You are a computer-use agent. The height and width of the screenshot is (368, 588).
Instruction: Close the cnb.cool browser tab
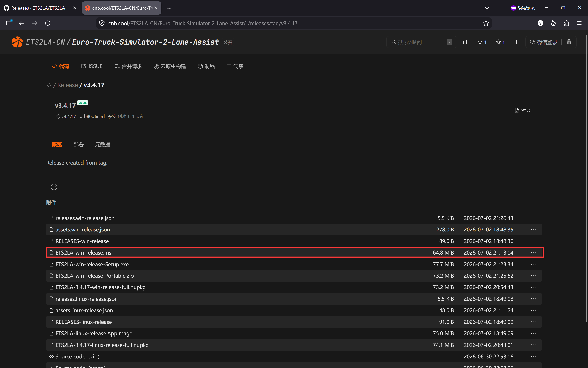click(x=156, y=8)
